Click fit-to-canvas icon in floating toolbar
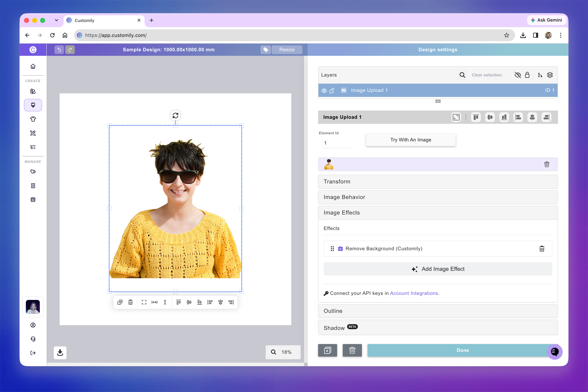Viewport: 588px width, 392px height. tap(144, 302)
